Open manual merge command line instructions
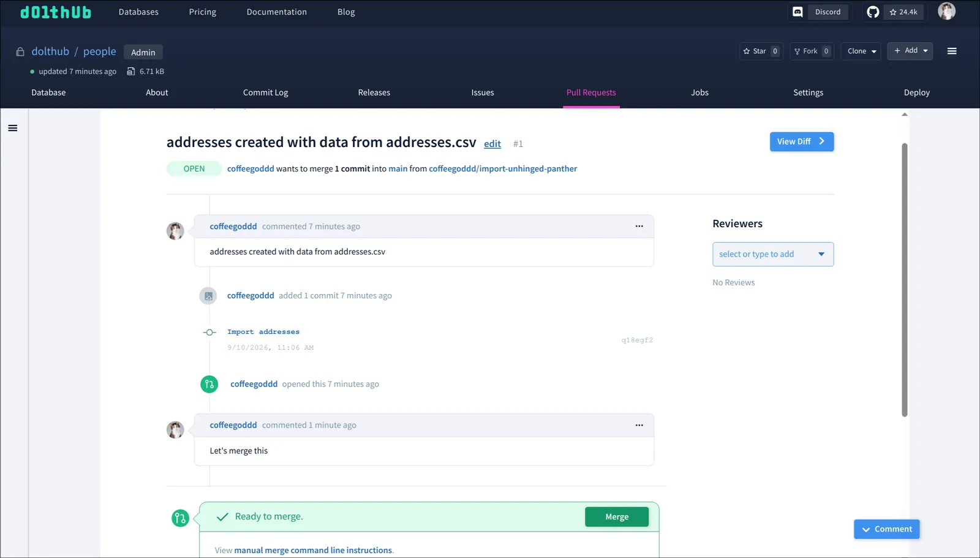The image size is (980, 558). 313,551
